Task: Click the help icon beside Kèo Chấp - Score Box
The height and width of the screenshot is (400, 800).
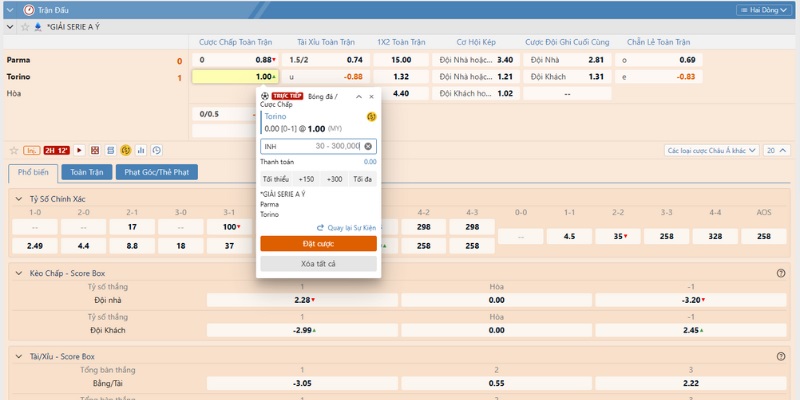Action: [x=780, y=273]
